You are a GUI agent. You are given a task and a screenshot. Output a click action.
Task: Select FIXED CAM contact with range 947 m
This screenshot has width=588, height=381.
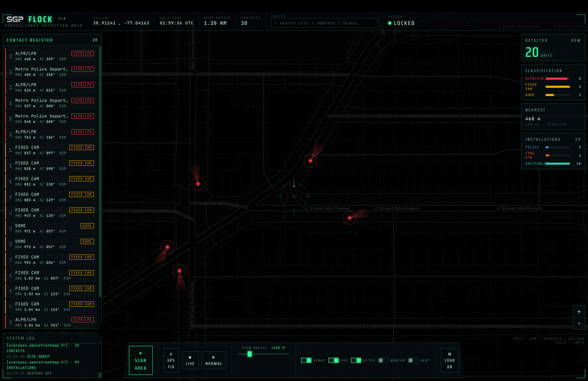52,213
